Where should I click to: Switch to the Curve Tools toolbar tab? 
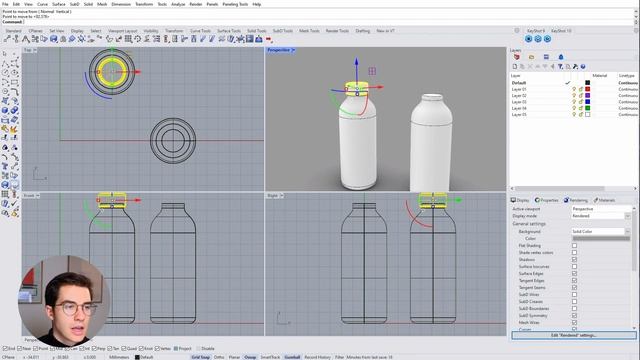200,31
